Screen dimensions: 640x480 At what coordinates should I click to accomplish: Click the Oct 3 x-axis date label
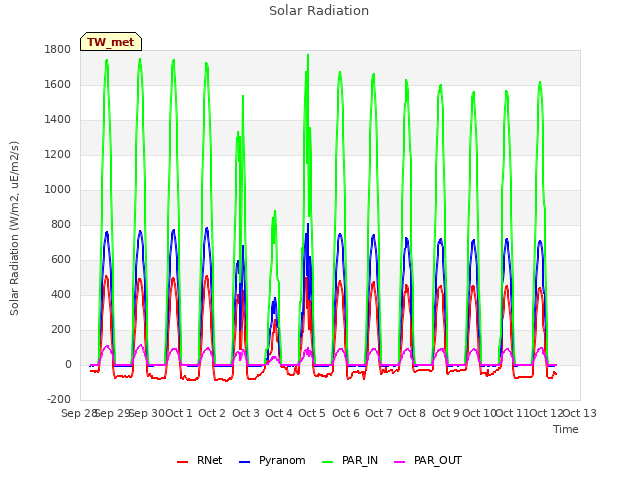pos(246,413)
